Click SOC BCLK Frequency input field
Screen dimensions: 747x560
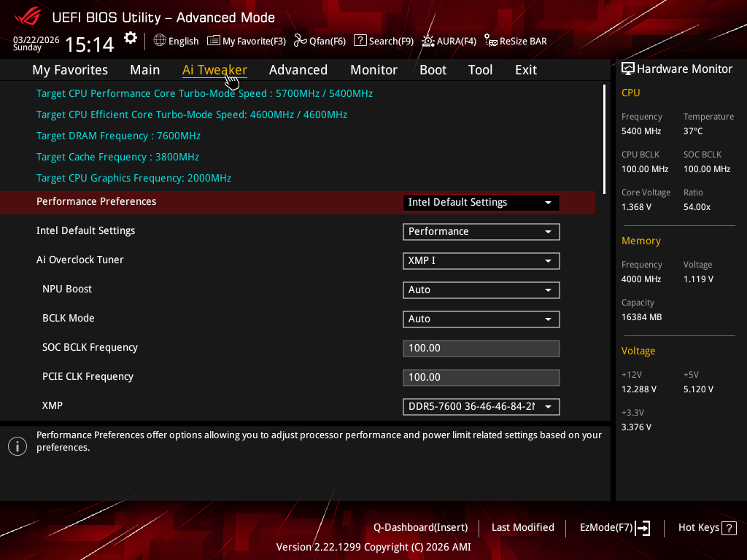coord(481,348)
